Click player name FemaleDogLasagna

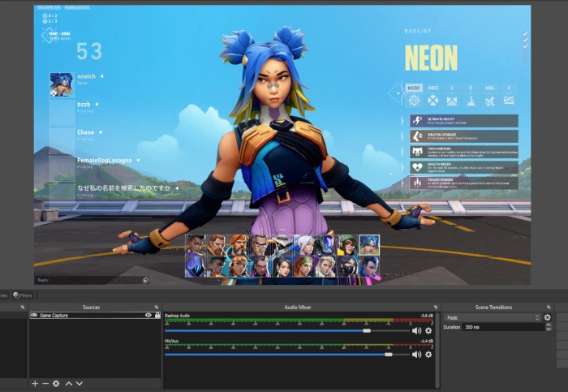(x=105, y=160)
